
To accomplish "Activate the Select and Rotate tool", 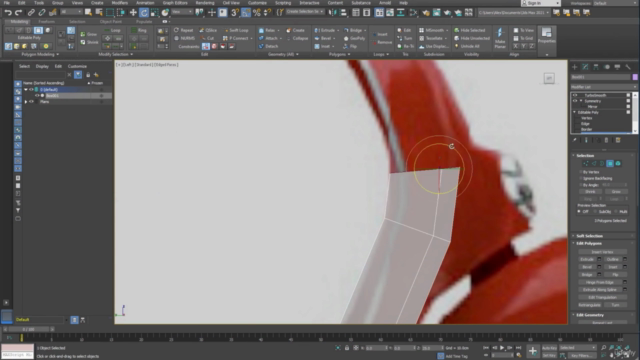I will tap(144, 13).
